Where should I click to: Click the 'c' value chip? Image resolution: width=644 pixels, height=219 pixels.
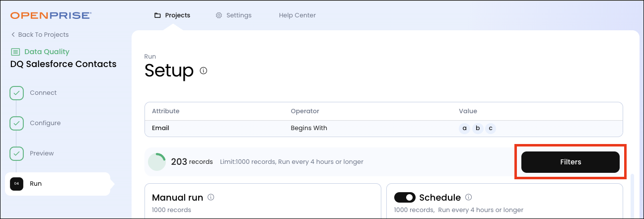[491, 128]
